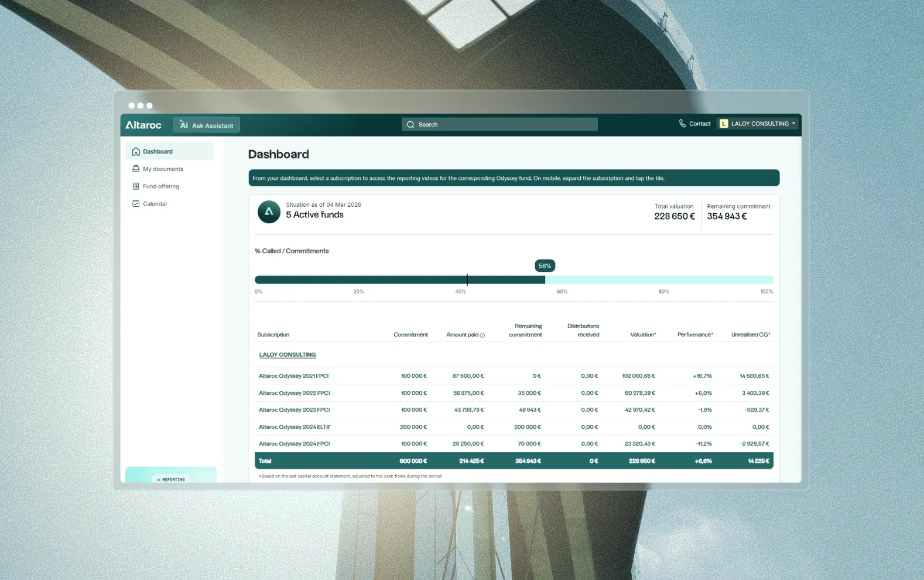Click the Fund offering page icon

(x=136, y=186)
